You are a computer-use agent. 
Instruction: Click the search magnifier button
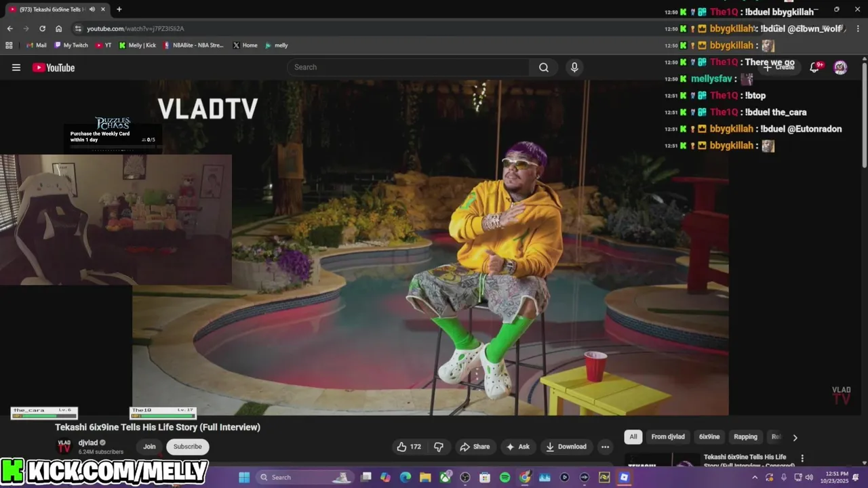[544, 67]
